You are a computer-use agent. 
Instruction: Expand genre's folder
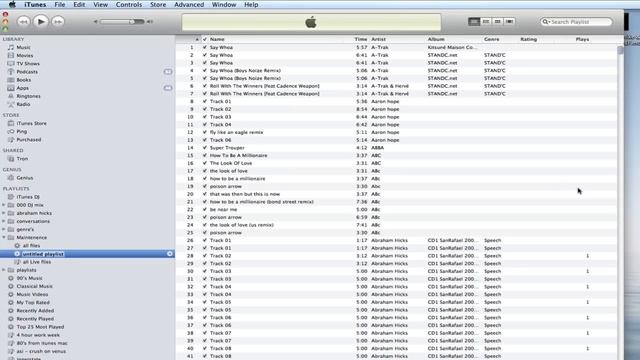pyautogui.click(x=4, y=229)
